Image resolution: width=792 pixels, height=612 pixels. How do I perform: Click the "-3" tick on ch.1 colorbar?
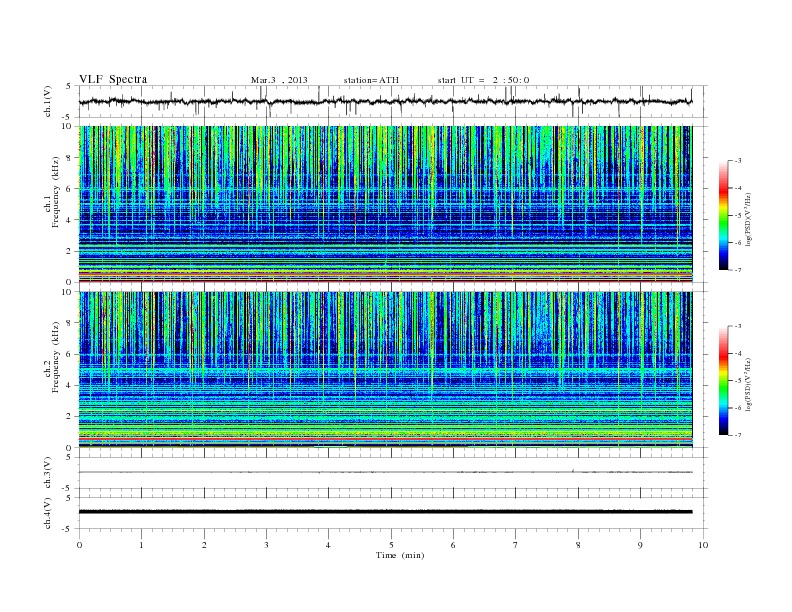[x=738, y=161]
